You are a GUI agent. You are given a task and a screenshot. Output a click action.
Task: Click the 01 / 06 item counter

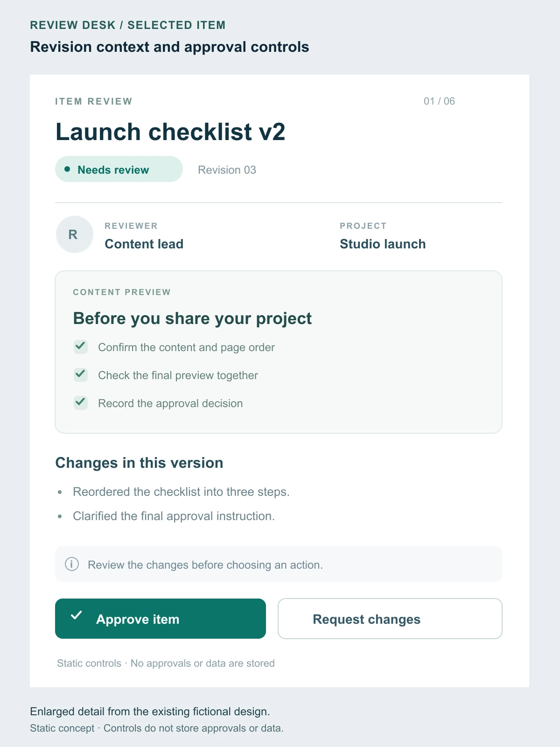tap(439, 101)
